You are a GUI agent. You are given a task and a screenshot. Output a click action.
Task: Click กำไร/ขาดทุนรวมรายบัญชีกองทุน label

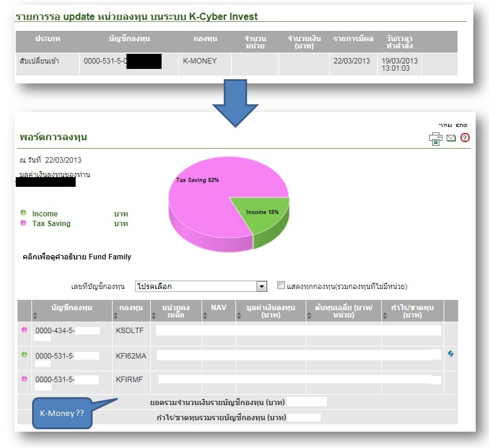221,418
